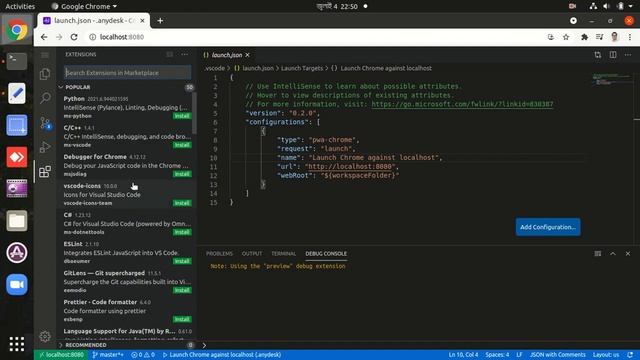The image size is (640, 360).
Task: Click the LF end of line status
Action: point(519,355)
